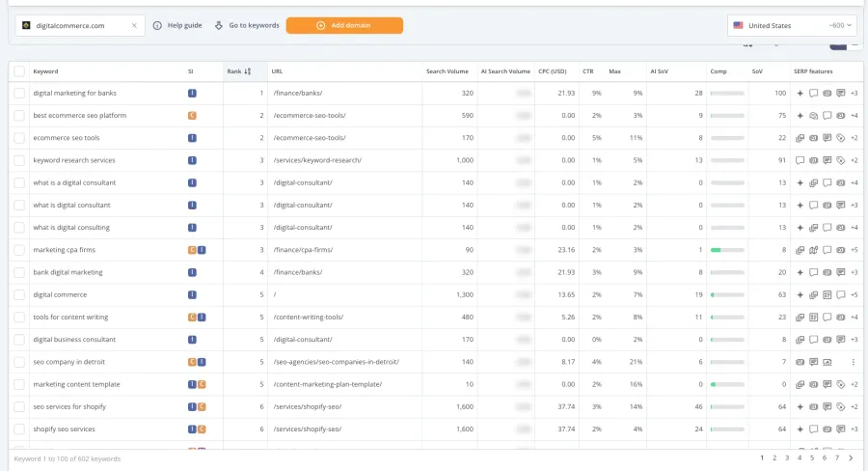Click the tag icon in 'marketing content template' row
The image size is (868, 471).
(840, 384)
